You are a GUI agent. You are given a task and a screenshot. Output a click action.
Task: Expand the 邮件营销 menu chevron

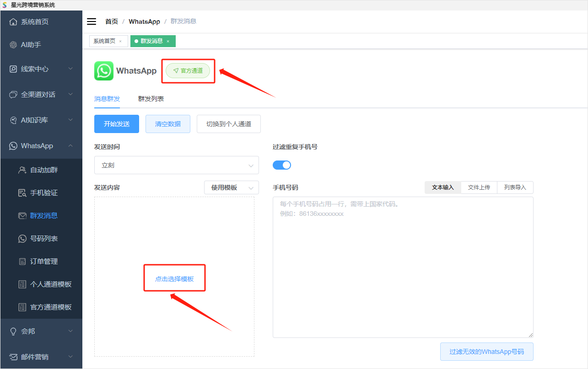tap(70, 357)
